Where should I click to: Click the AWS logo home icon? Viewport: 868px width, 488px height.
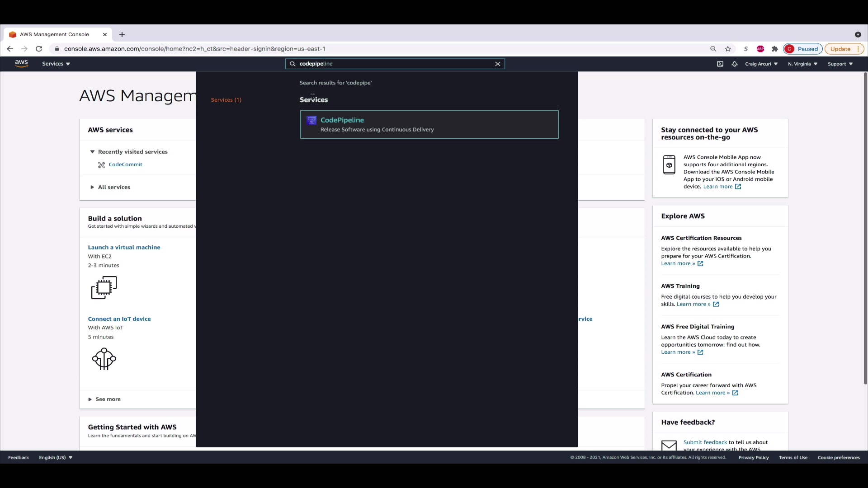tap(21, 64)
